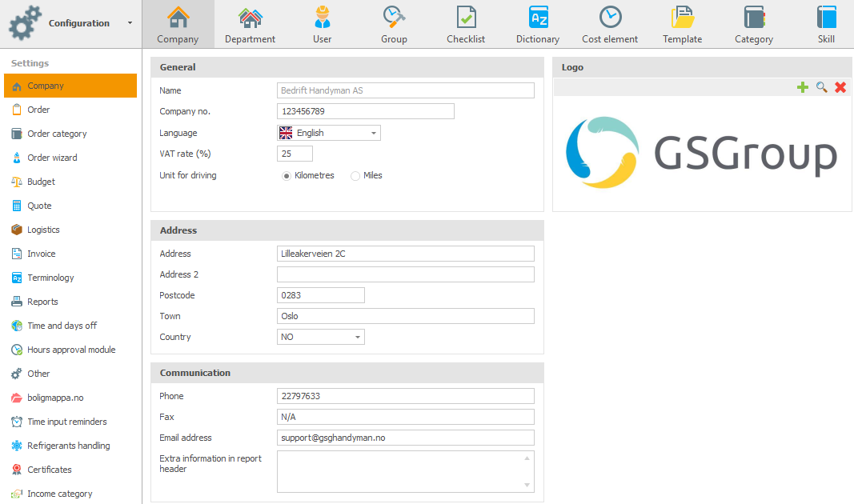
Task: Open Budget settings
Action: (70, 182)
